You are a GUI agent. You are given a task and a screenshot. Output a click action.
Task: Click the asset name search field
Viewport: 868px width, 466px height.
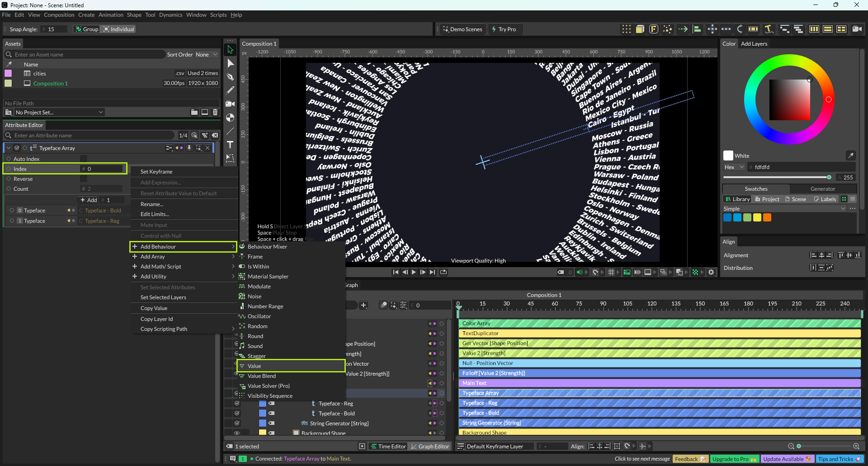click(x=86, y=55)
